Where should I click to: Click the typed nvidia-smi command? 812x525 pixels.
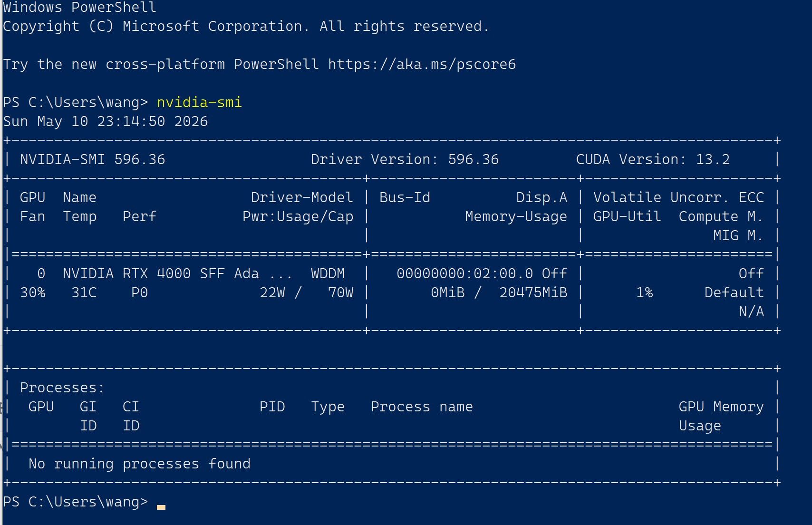tap(199, 102)
